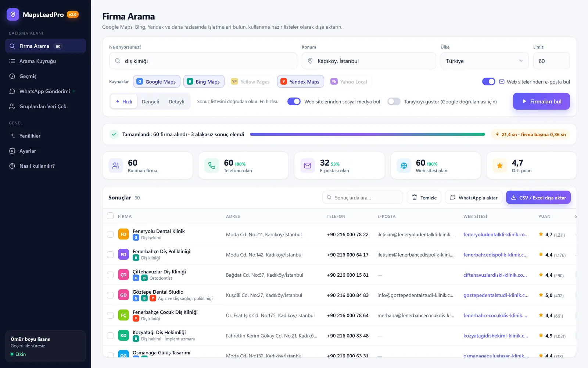Enable the Tarayıcıyı göster switch
Screen dimensions: 588x368
(394, 102)
